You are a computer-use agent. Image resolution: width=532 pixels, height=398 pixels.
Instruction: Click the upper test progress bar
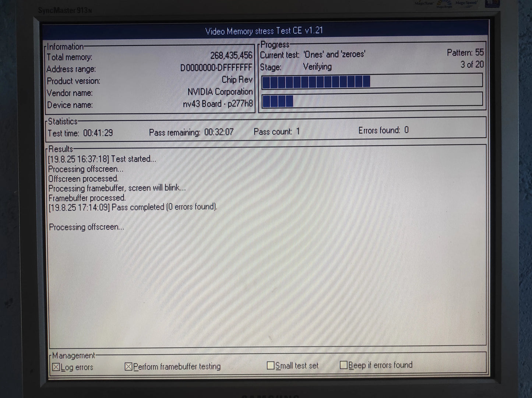coord(372,81)
